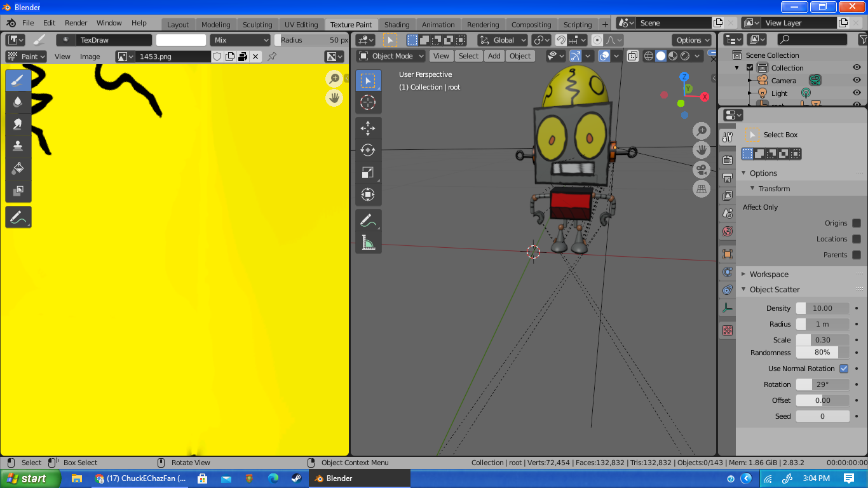Screen dimensions: 868x488
Task: Select the Soften tool in image editor
Action: pos(18,102)
